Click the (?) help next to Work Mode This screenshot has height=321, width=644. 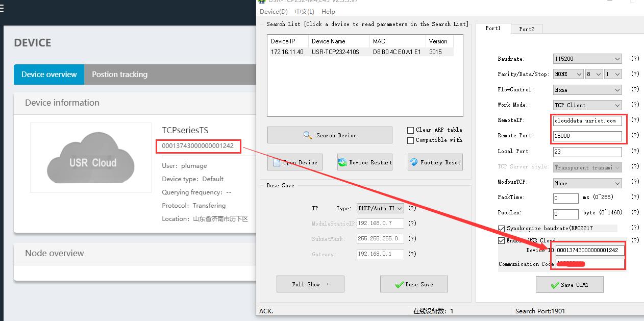tap(635, 105)
